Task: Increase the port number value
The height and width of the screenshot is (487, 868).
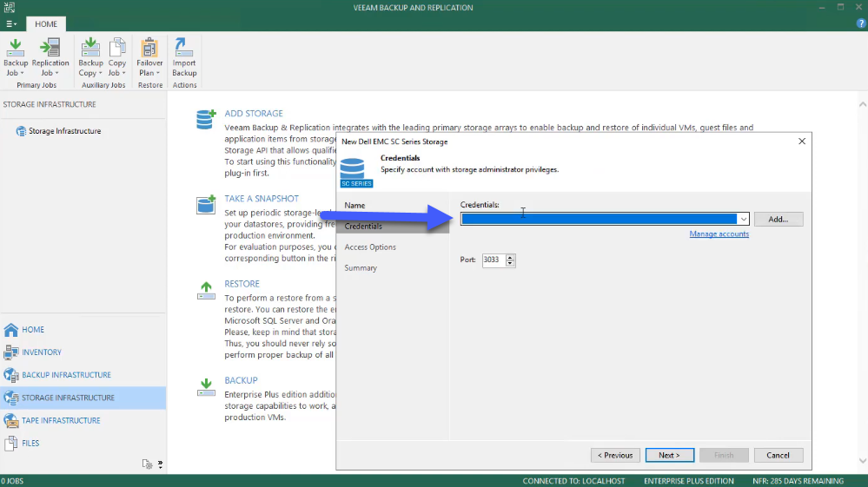Action: coord(510,257)
